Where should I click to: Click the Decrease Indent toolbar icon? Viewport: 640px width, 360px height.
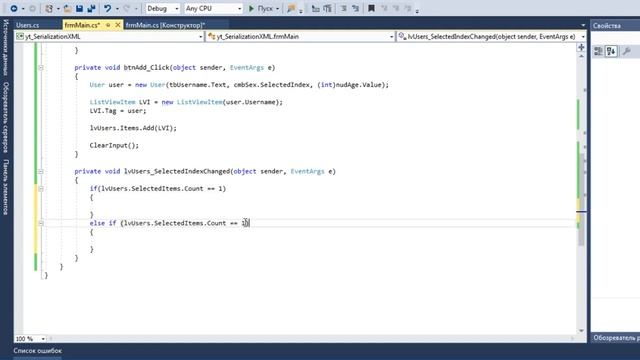343,8
